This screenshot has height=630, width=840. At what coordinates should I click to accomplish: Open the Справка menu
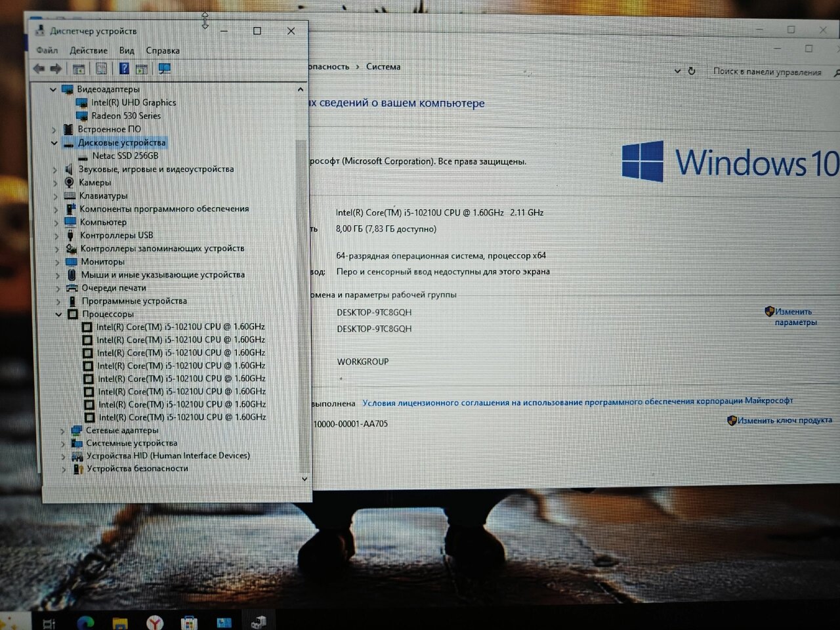click(163, 51)
